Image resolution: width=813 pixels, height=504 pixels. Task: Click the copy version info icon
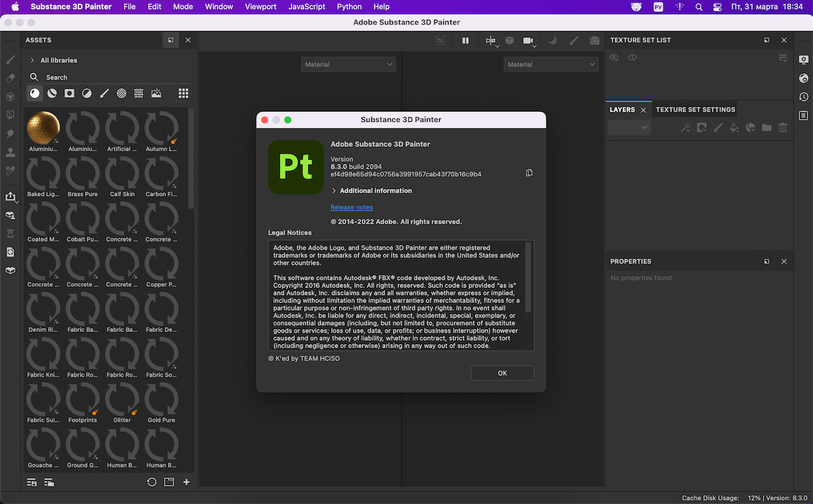529,173
